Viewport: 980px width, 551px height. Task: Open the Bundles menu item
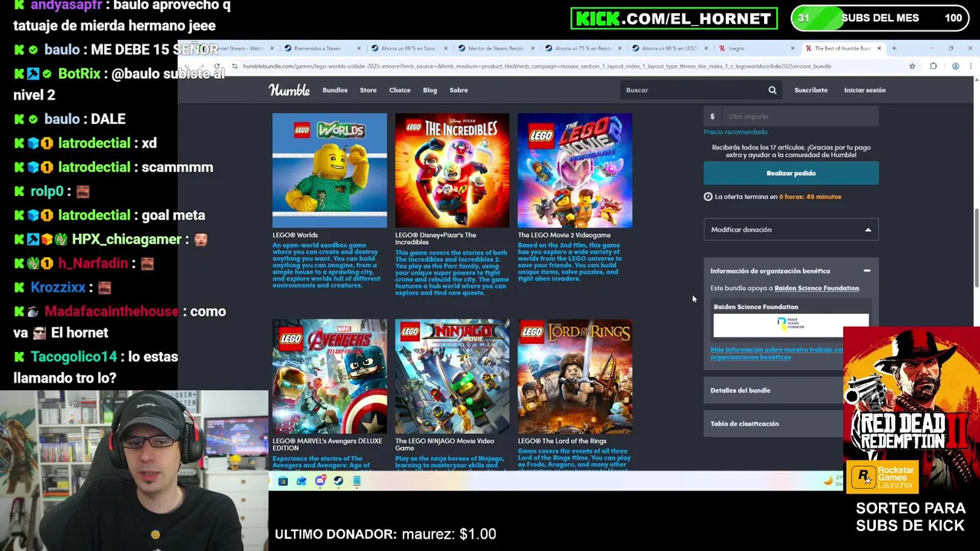click(x=335, y=90)
